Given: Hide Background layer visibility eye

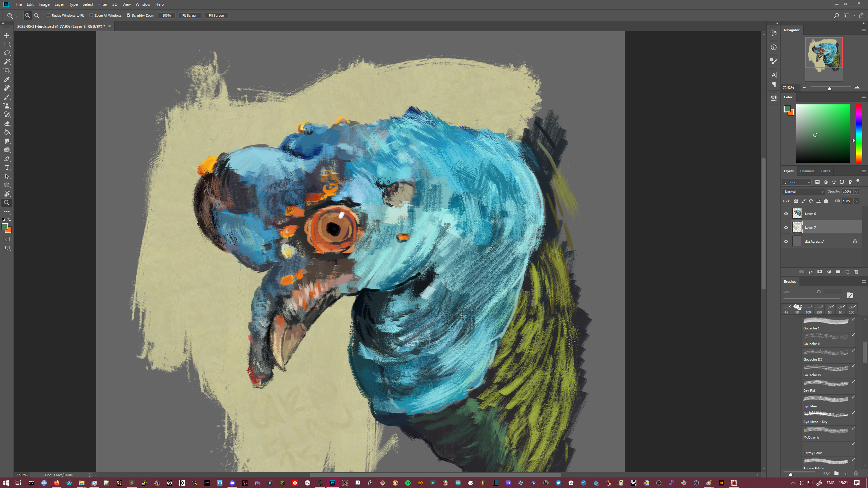Looking at the screenshot, I should click(786, 242).
